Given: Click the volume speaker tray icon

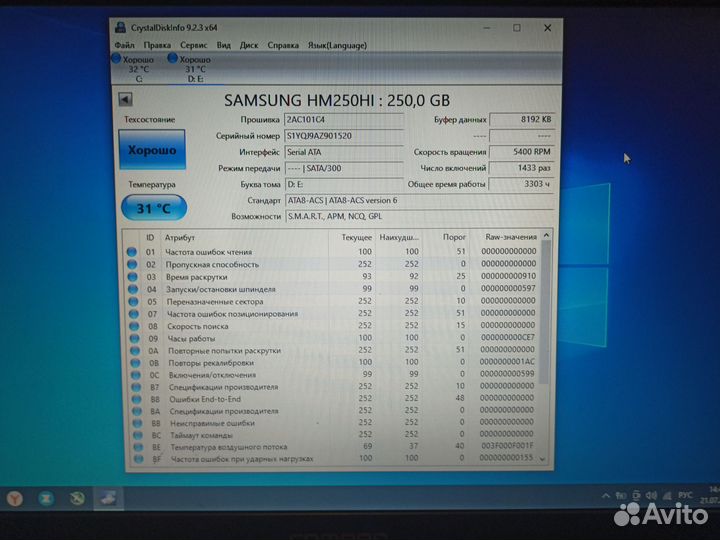Looking at the screenshot, I should 651,495.
